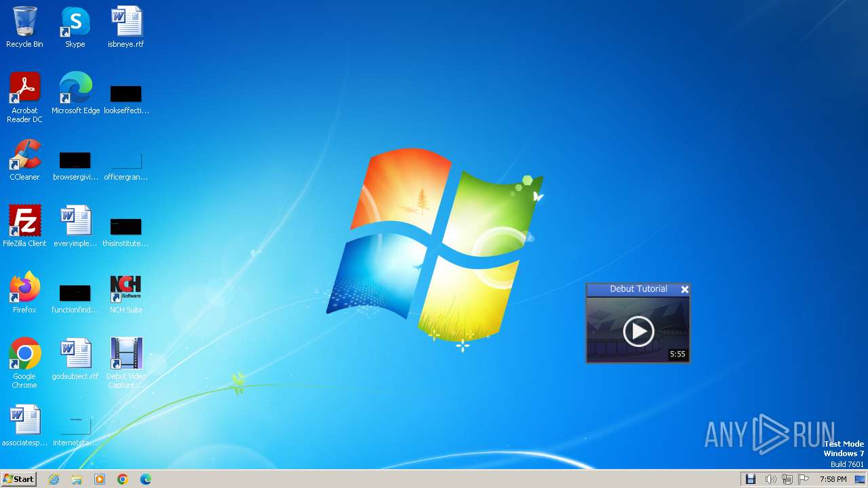Open Firefox desktop shortcut
The height and width of the screenshot is (488, 868).
coord(24,293)
